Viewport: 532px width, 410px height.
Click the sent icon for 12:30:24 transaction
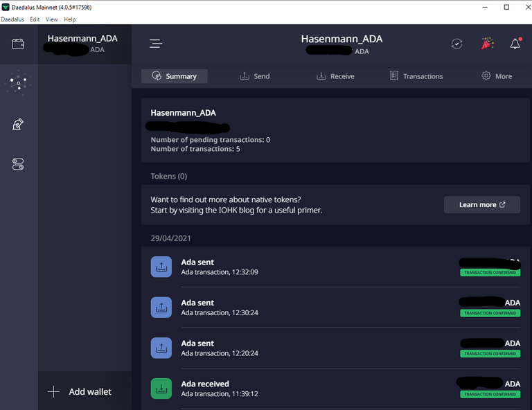click(161, 307)
